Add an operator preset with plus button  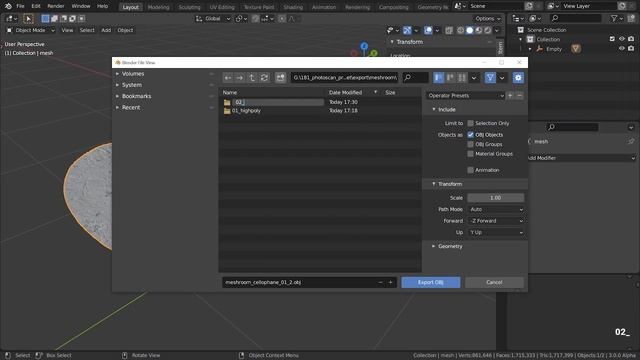[x=510, y=96]
